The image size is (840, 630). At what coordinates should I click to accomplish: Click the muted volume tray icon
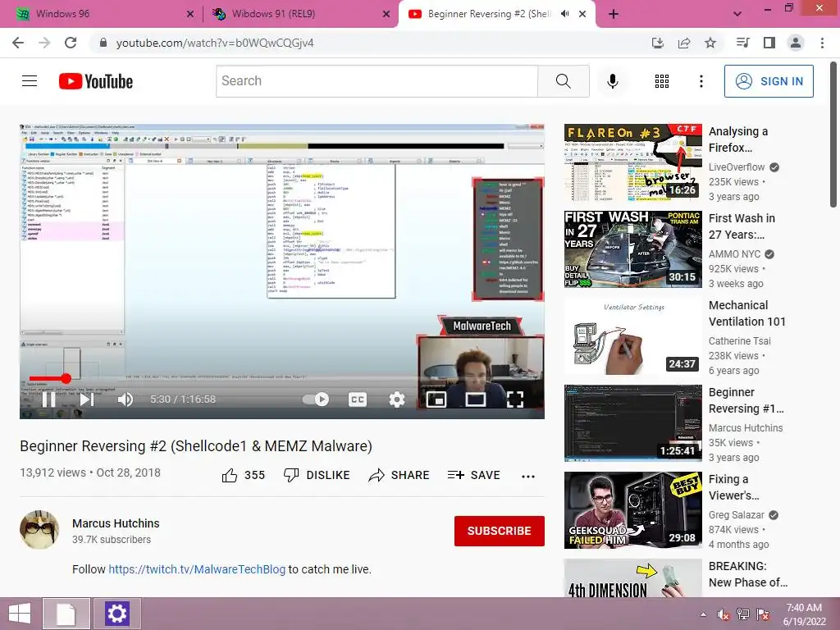(x=724, y=614)
